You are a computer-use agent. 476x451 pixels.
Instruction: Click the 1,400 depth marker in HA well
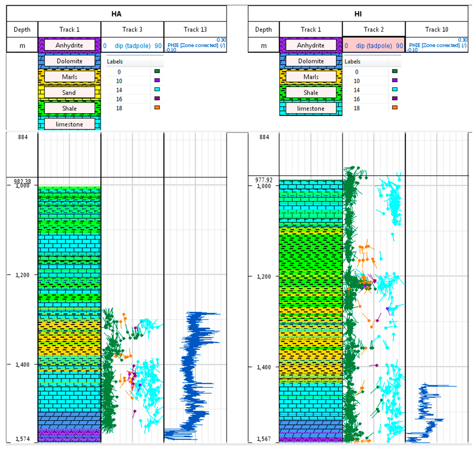pyautogui.click(x=22, y=365)
